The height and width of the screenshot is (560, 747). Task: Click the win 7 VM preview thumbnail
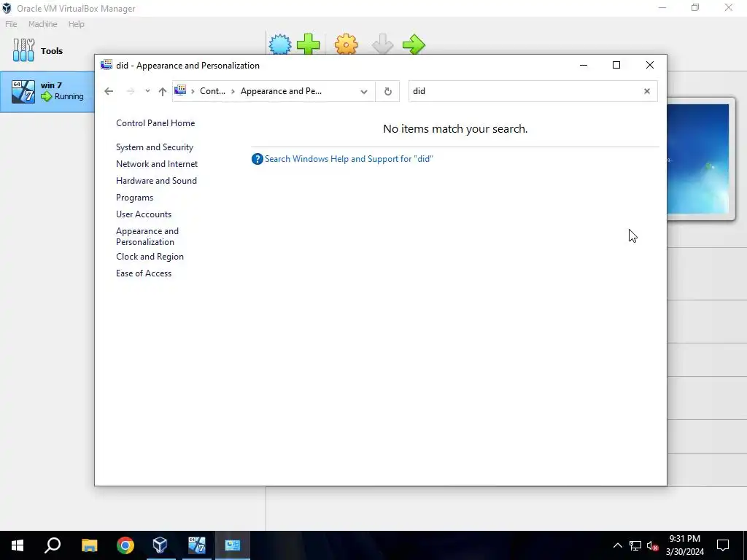pyautogui.click(x=698, y=159)
